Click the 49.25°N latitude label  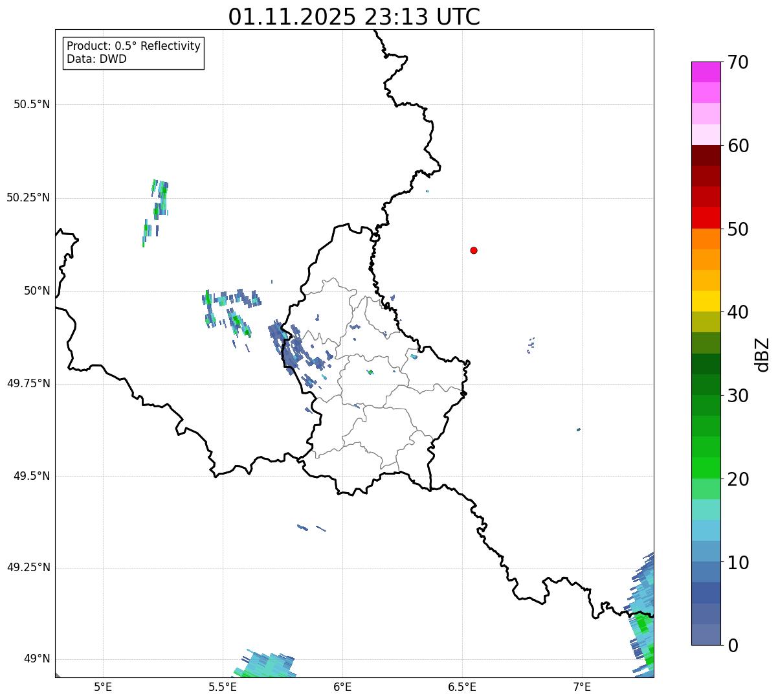tap(28, 567)
